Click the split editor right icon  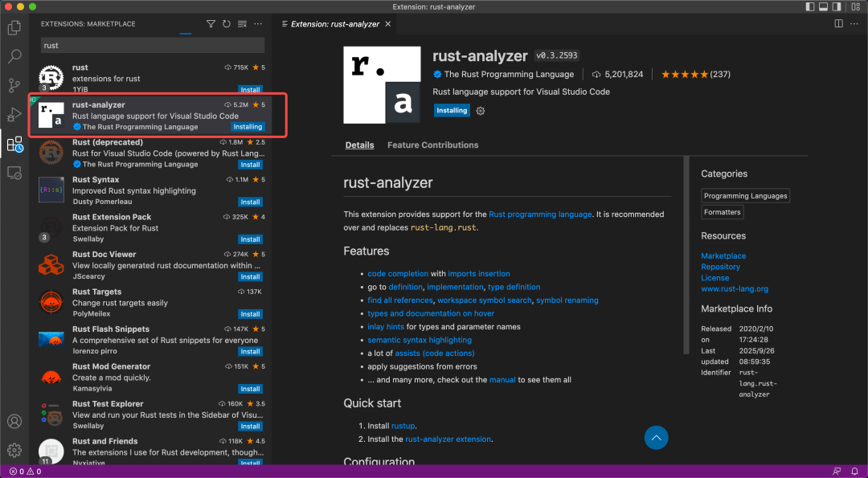coord(838,24)
